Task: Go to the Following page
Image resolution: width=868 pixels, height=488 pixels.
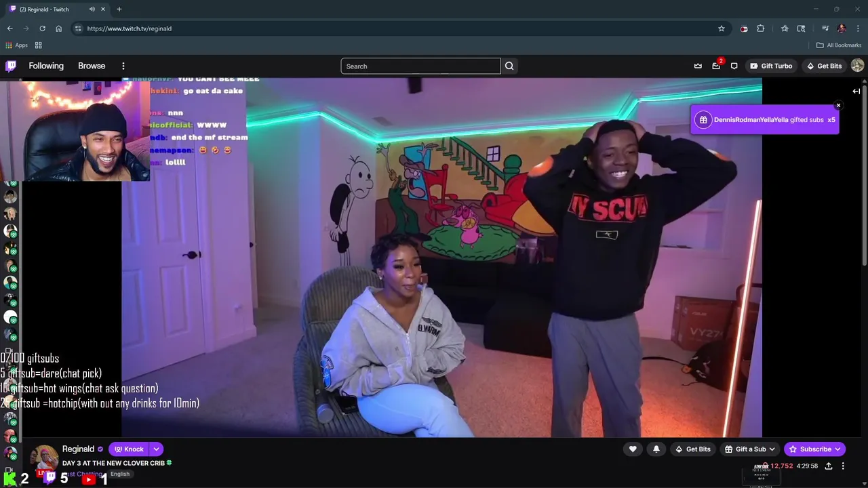Action: point(46,66)
